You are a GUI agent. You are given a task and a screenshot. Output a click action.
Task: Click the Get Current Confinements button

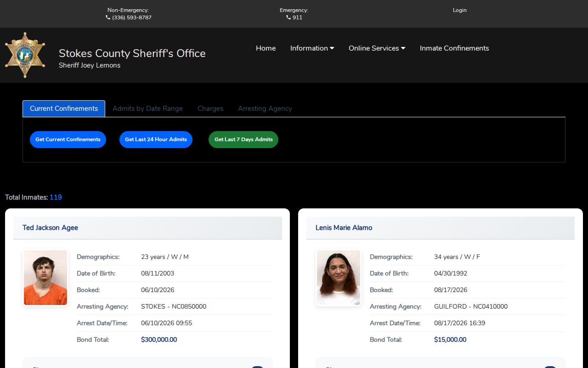coord(68,139)
